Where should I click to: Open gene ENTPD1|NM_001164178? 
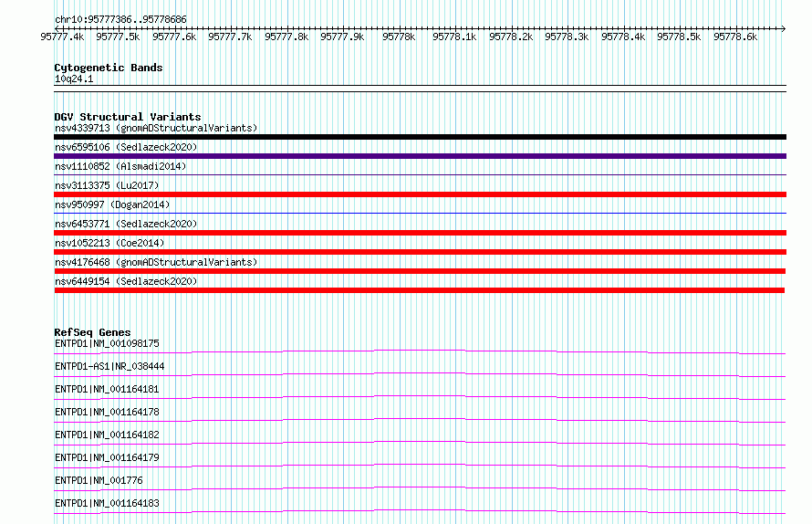click(x=107, y=412)
